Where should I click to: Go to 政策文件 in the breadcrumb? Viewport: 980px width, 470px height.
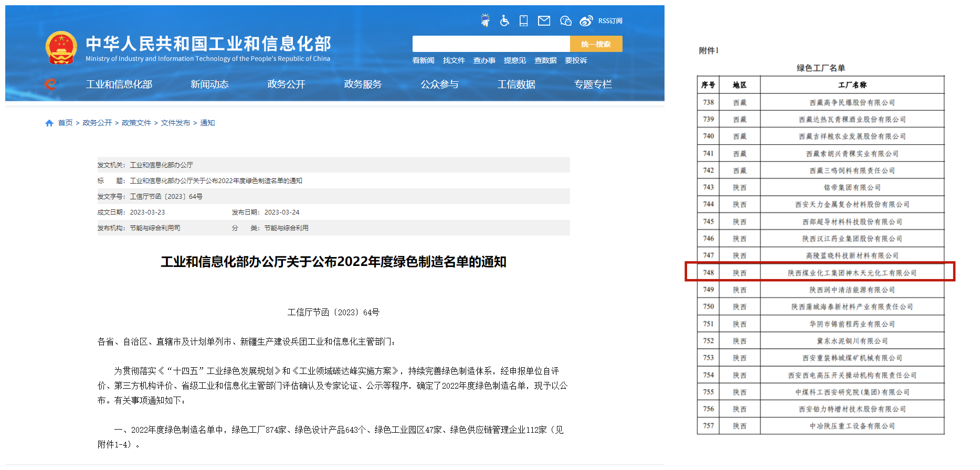tap(136, 123)
